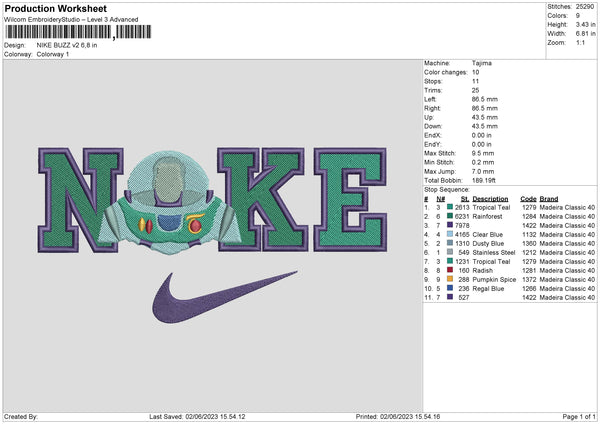Click the Tropical Teal swatch in stop row 7
Screen dimensions: 600x424
[450, 261]
